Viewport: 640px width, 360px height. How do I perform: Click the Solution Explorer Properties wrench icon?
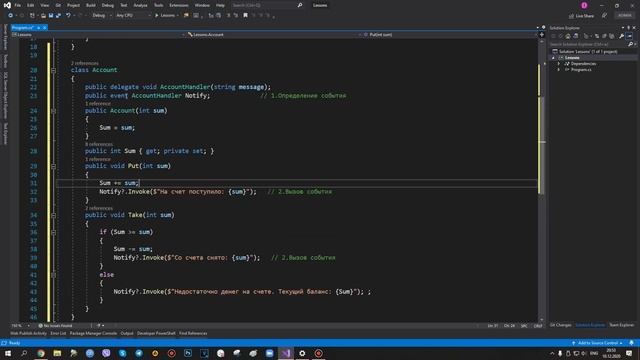621,36
